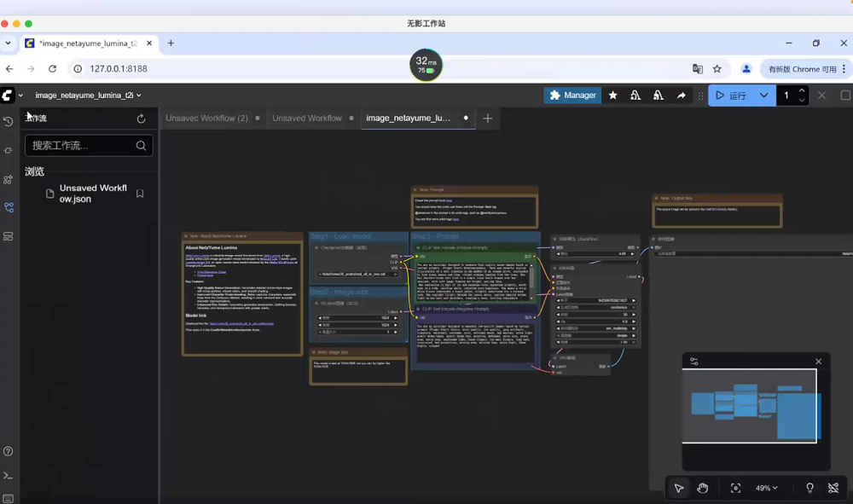Viewport: 853px width, 504px height.
Task: Toggle the lightbulb icon in canvas toolbar
Action: pyautogui.click(x=809, y=488)
